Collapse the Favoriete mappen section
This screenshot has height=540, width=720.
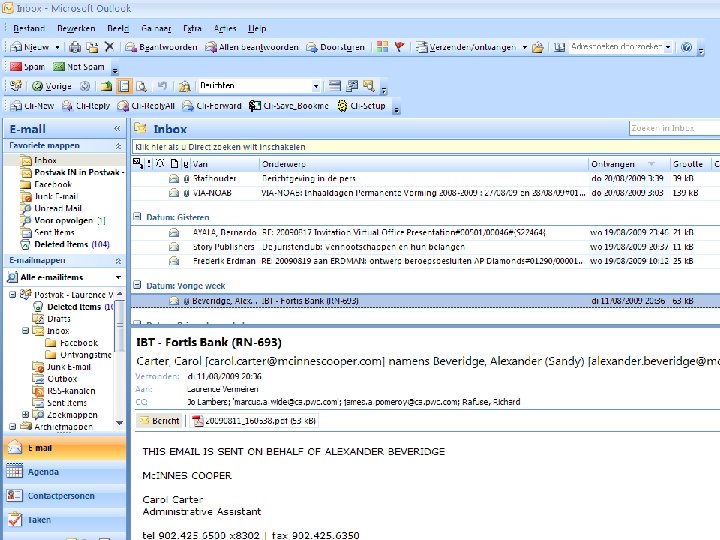click(118, 146)
